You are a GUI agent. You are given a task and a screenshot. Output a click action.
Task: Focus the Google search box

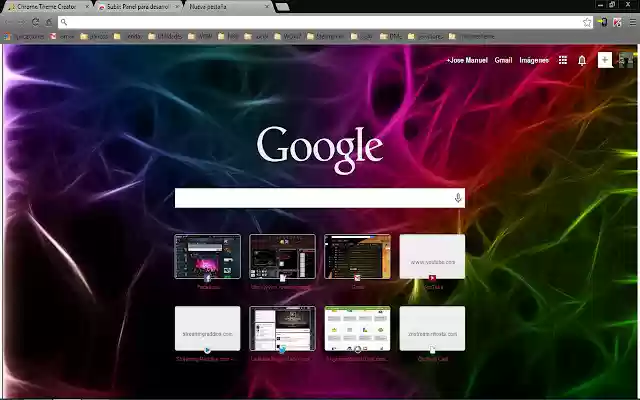coord(320,198)
